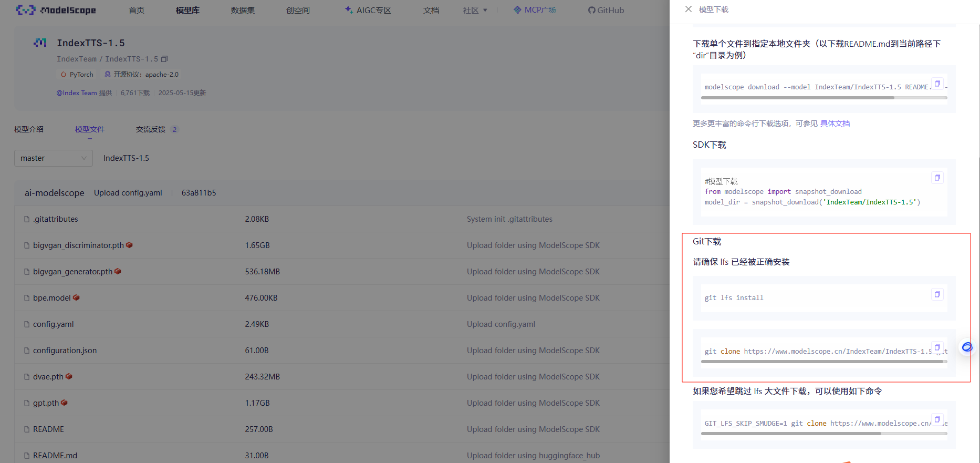Open the 具体文档 link
980x463 pixels.
(835, 124)
